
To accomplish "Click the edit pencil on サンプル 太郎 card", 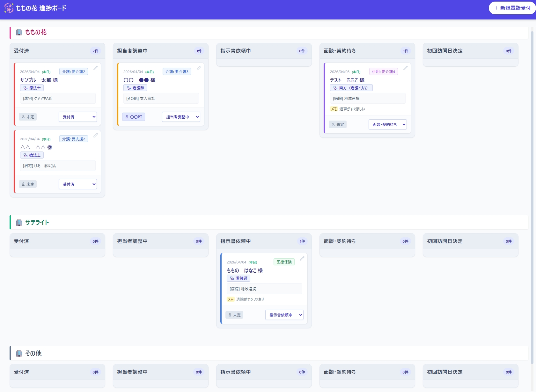I will click(95, 68).
